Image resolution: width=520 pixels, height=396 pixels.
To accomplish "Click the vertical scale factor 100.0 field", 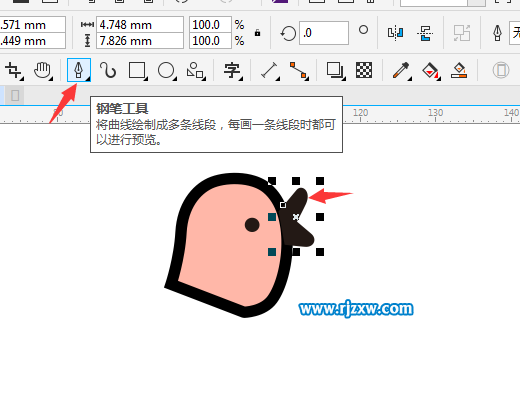I will click(210, 41).
